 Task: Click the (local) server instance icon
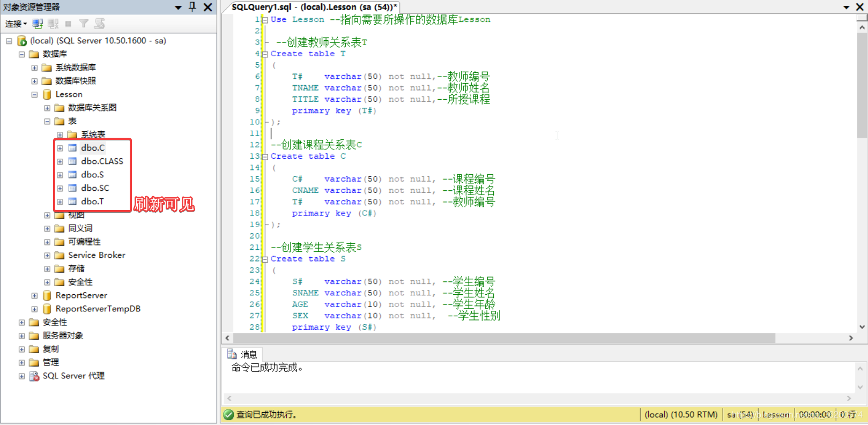click(22, 41)
